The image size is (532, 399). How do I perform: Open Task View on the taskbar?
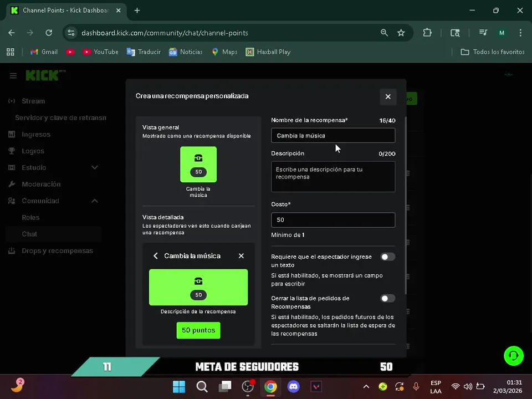click(x=224, y=386)
